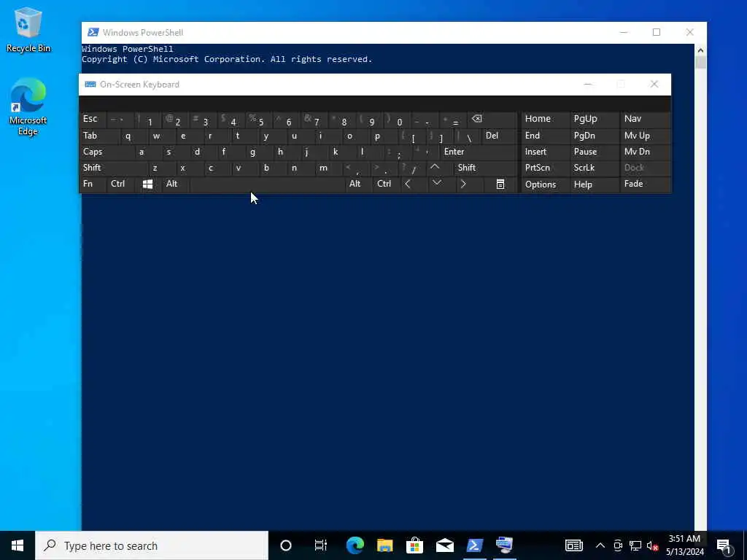Open Microsoft Store from the taskbar

click(x=415, y=545)
